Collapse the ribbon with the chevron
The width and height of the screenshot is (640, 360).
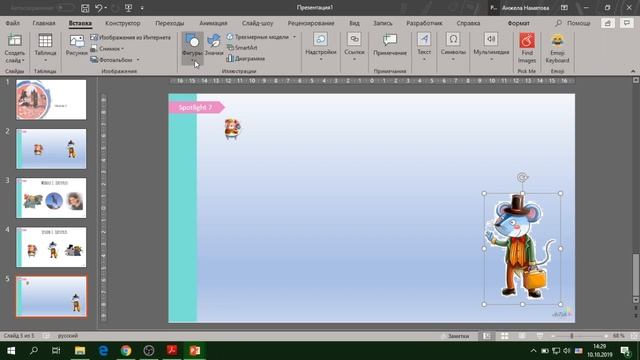point(633,71)
